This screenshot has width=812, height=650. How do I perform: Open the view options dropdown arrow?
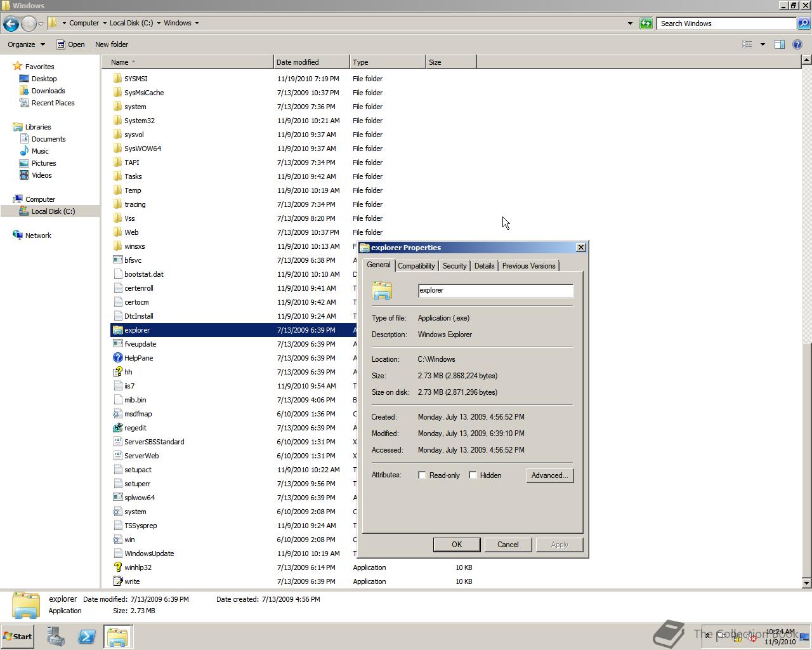point(763,44)
